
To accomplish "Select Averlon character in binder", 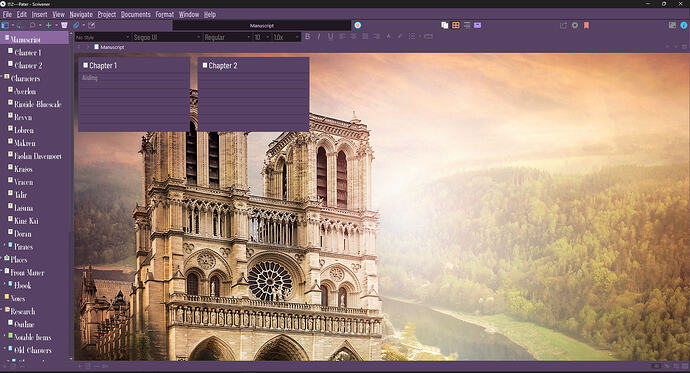I will pyautogui.click(x=25, y=91).
